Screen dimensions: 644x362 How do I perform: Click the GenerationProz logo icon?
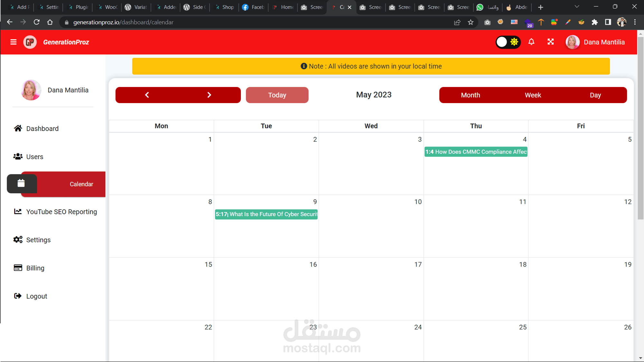click(x=30, y=42)
